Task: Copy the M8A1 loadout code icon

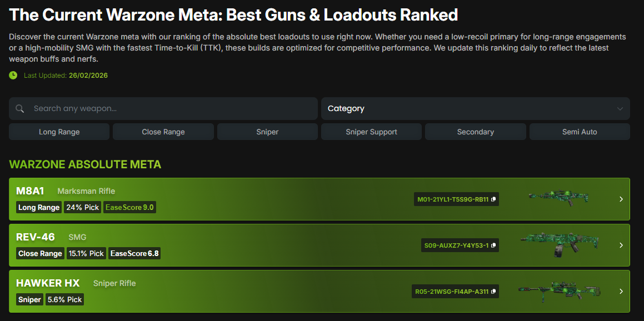Action: click(x=493, y=199)
